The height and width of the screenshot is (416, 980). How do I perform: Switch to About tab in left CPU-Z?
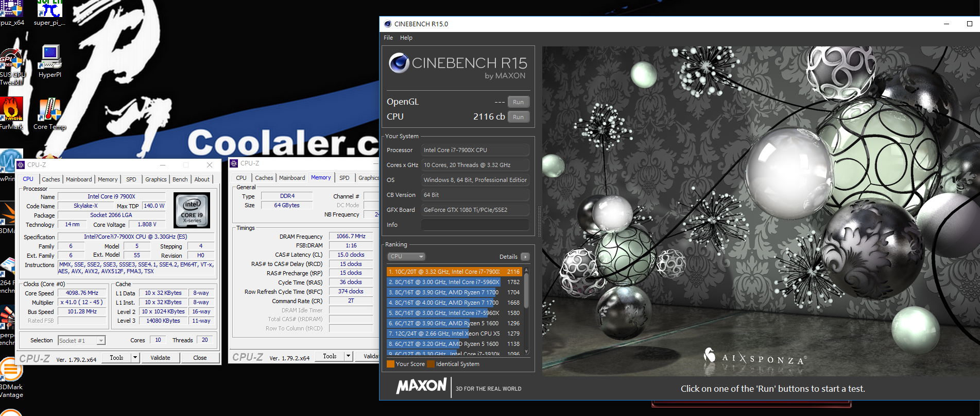pos(202,179)
